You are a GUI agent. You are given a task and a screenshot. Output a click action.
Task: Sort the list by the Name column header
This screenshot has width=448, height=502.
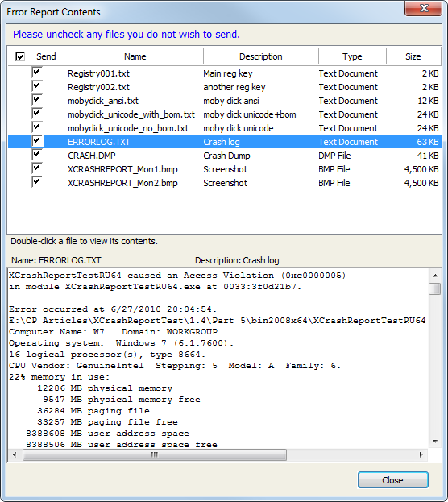135,56
